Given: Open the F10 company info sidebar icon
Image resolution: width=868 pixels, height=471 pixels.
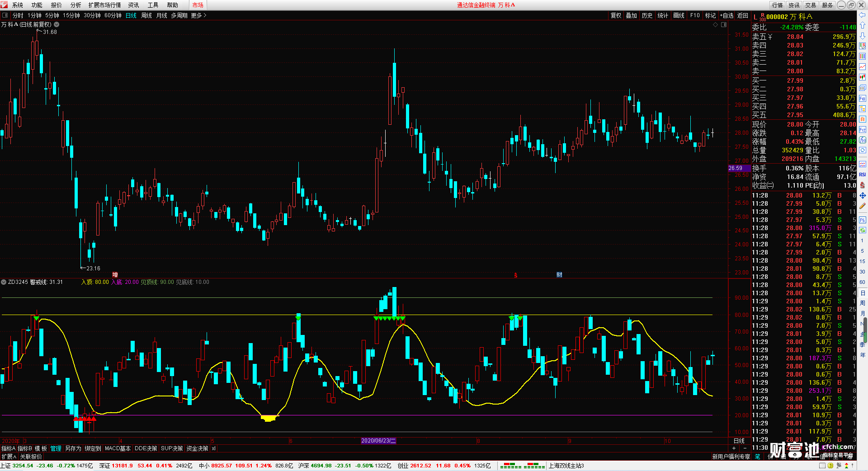Looking at the screenshot, I should point(863,99).
